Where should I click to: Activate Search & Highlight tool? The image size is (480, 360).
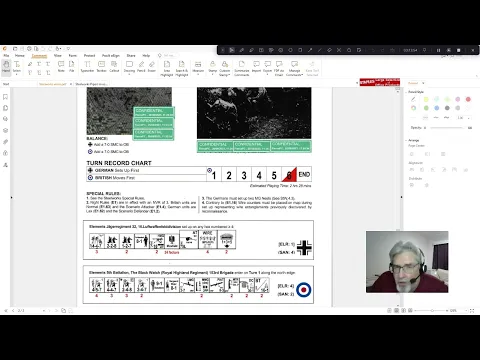pos(182,68)
